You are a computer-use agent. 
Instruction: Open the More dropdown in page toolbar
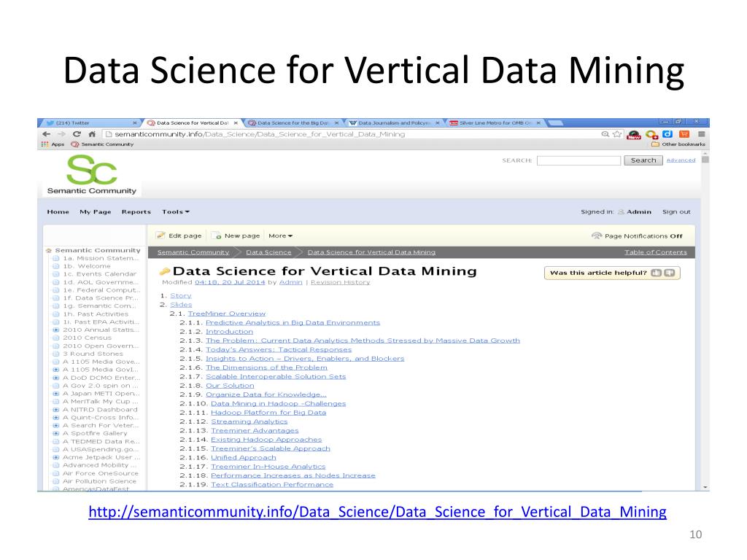pyautogui.click(x=281, y=236)
